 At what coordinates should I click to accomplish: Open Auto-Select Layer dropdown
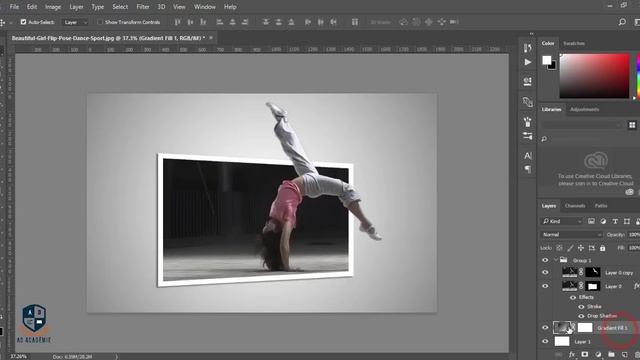[x=75, y=22]
